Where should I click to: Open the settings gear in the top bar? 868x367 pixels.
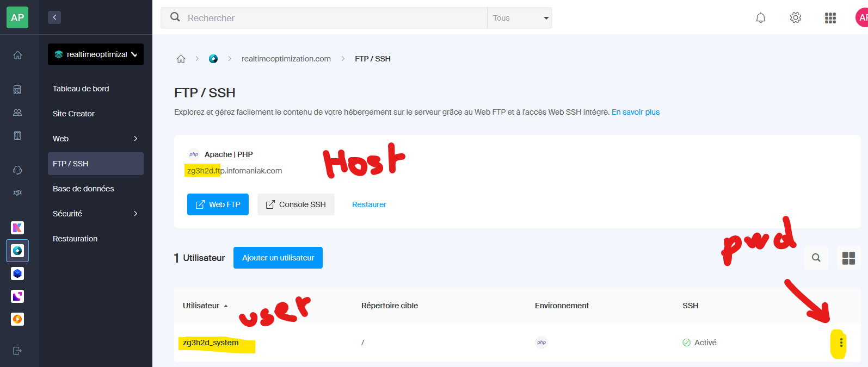(796, 18)
